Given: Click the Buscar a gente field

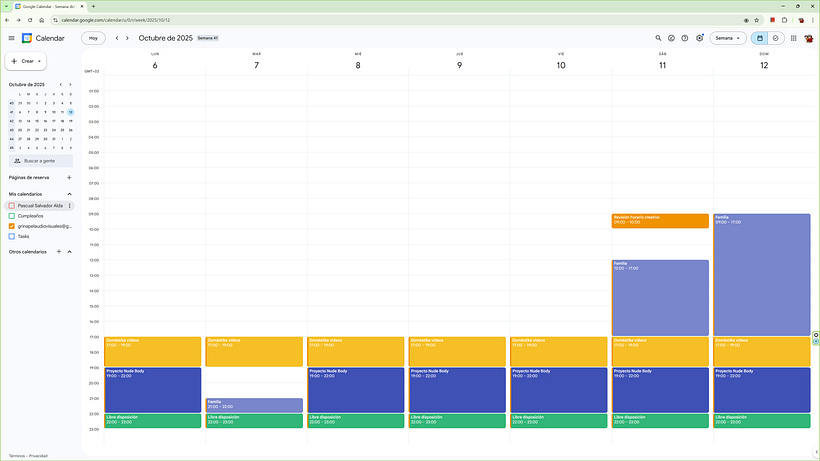Looking at the screenshot, I should tap(41, 160).
